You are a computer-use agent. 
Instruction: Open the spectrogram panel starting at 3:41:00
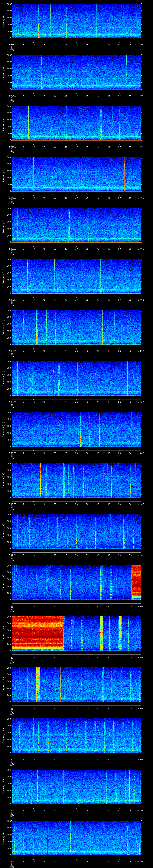coord(76,531)
